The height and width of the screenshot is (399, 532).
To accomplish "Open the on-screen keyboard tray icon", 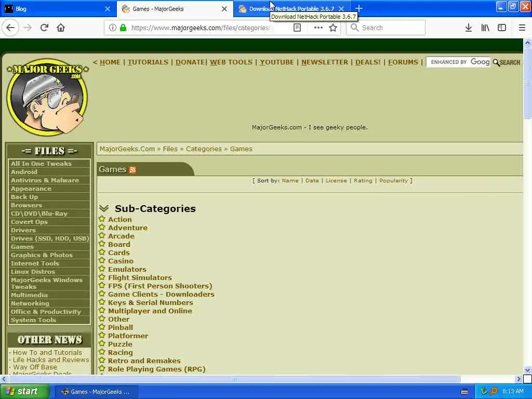I will [464, 392].
